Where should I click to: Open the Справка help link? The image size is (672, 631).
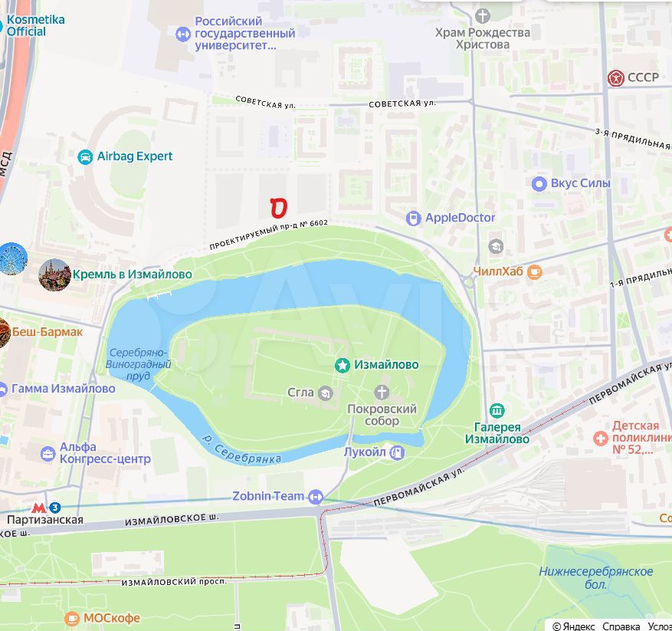[x=621, y=626]
